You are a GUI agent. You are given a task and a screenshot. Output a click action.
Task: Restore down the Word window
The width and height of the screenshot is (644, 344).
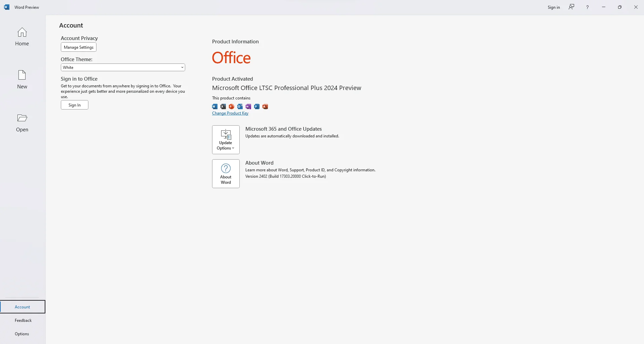620,7
